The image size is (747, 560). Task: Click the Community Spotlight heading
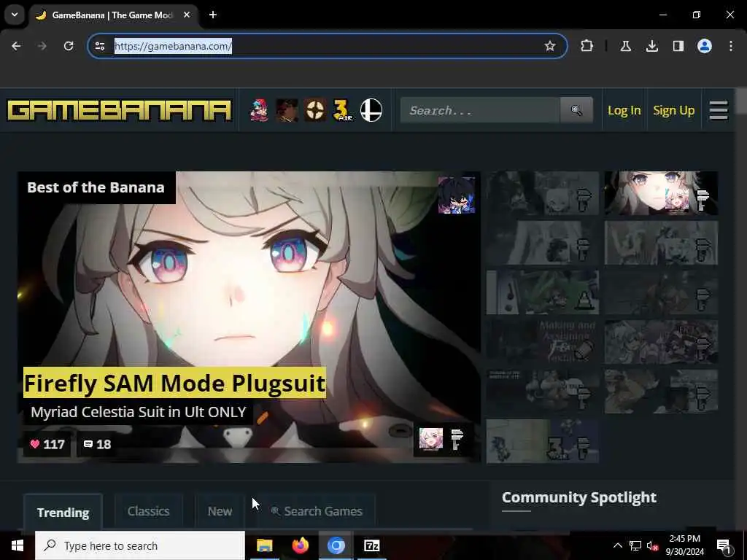(x=578, y=497)
